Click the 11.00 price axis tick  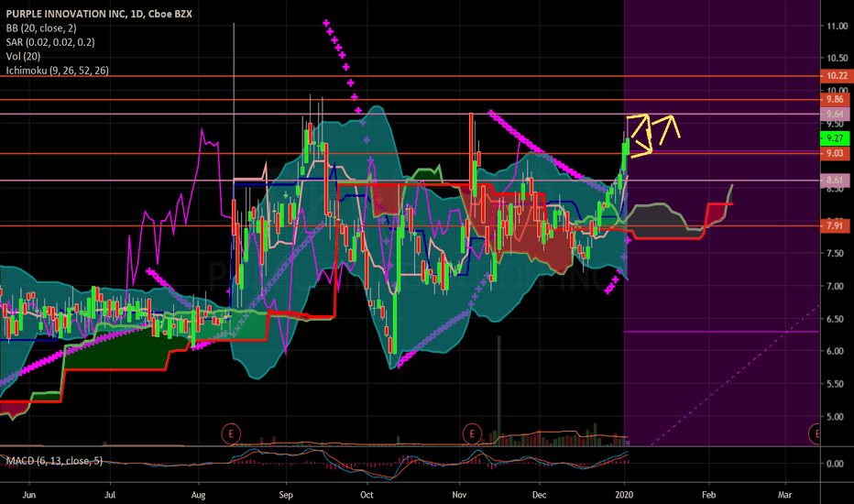(x=837, y=27)
